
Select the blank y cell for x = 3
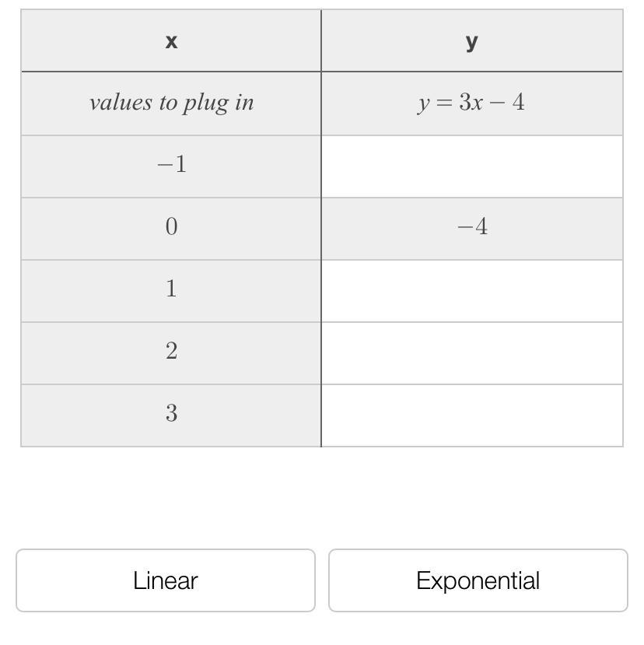tap(472, 415)
